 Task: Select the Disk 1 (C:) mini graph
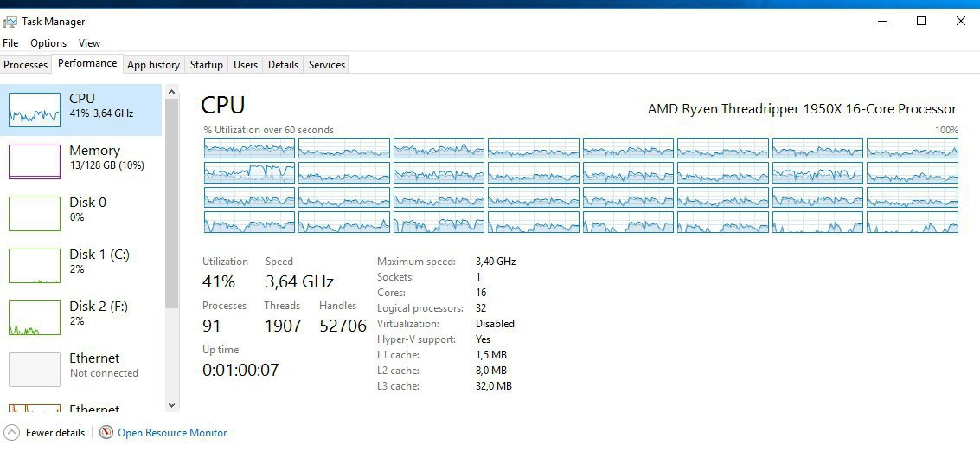tap(35, 266)
